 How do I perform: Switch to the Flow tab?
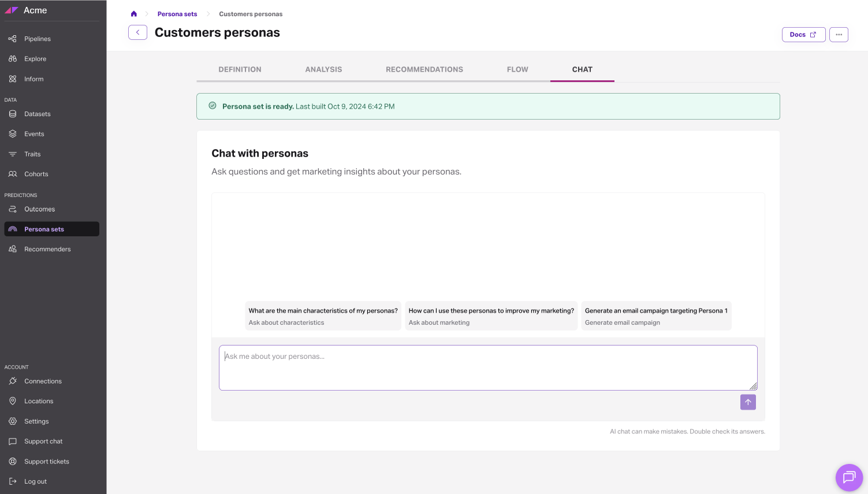(517, 69)
